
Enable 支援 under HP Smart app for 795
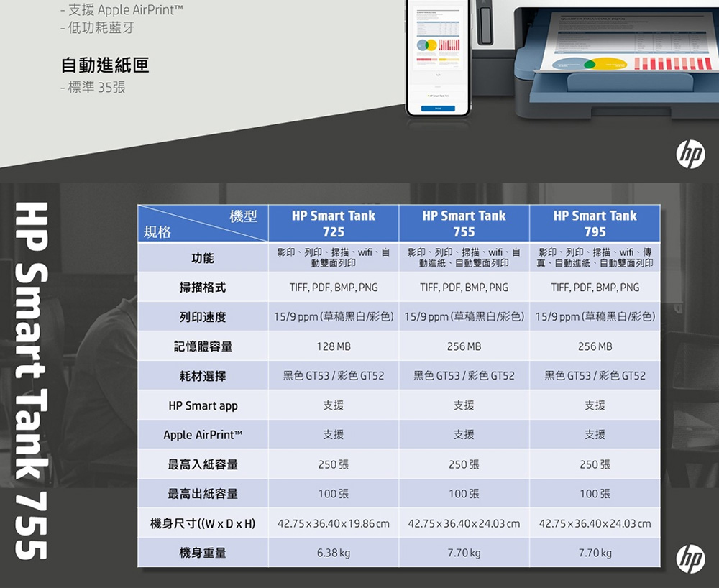coord(595,405)
